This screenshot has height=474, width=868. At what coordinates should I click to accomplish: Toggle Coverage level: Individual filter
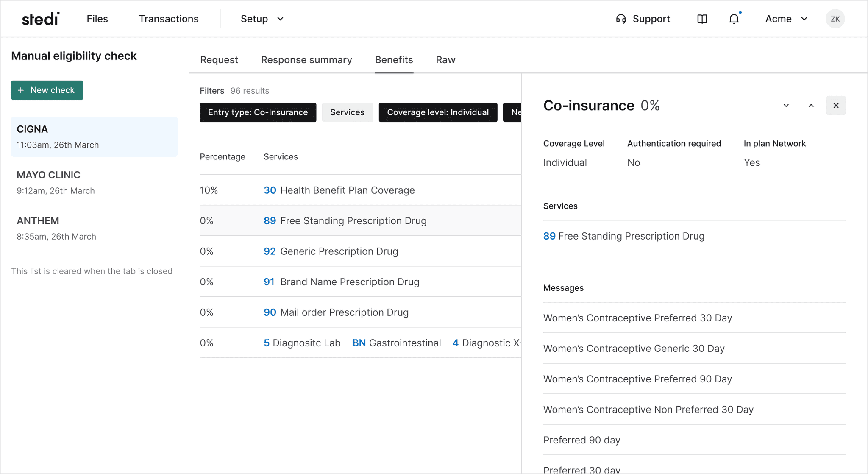(x=438, y=112)
